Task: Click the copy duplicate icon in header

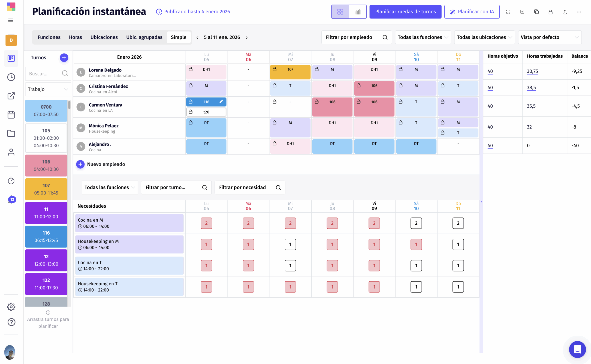Action: [x=536, y=12]
